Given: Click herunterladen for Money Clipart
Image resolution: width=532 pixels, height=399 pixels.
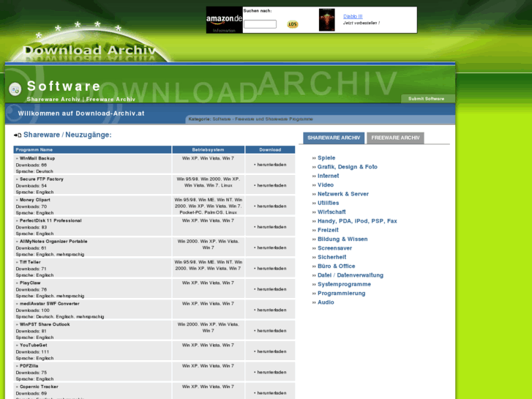Looking at the screenshot, I should [x=271, y=206].
